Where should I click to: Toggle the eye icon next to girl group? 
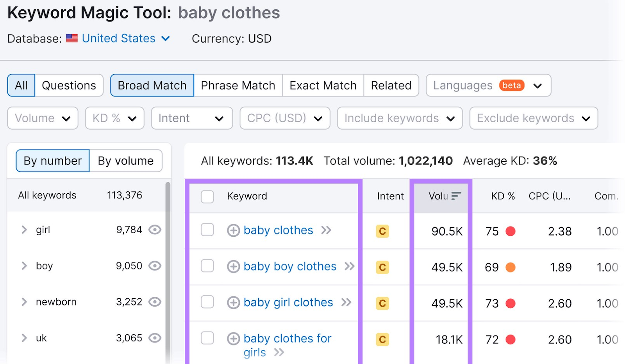coord(155,230)
